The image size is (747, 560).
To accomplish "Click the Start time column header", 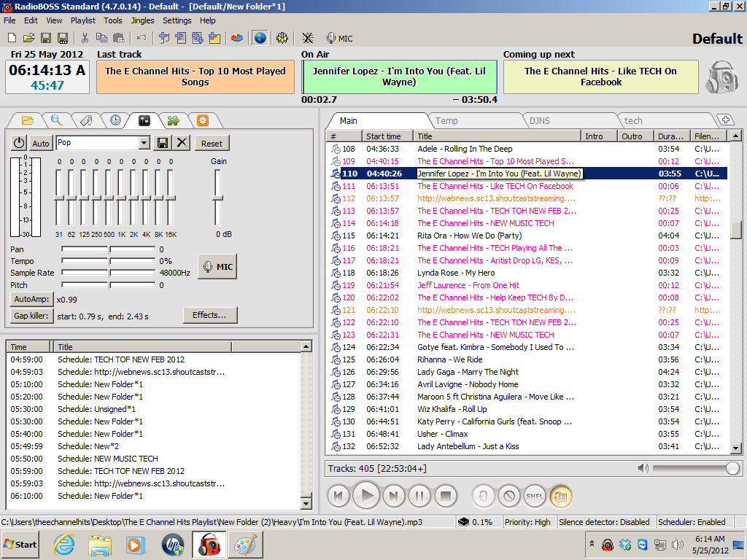I will [388, 136].
